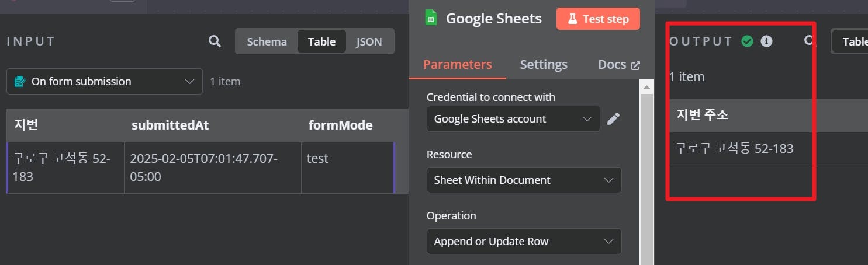Screen dimensions: 868x265
Task: Switch input view to Schema
Action: coord(267,41)
